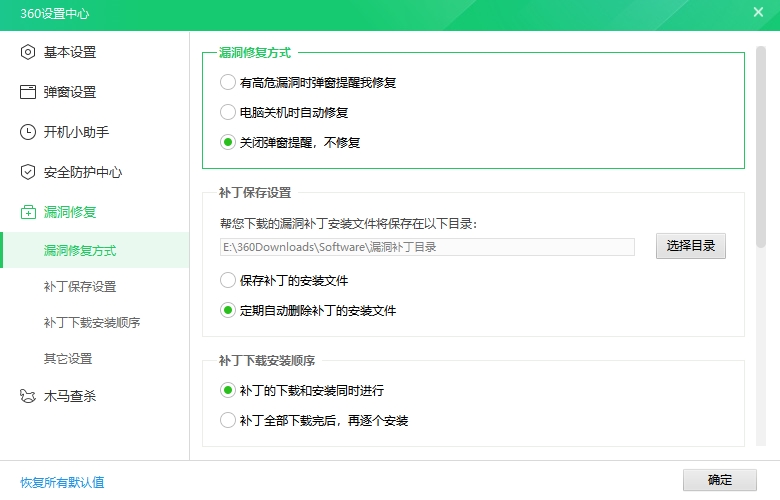Screen dimensions: 780x500
Task: Click the 帮您下载的漏洞补丁安装文件 description text
Action: [x=349, y=224]
